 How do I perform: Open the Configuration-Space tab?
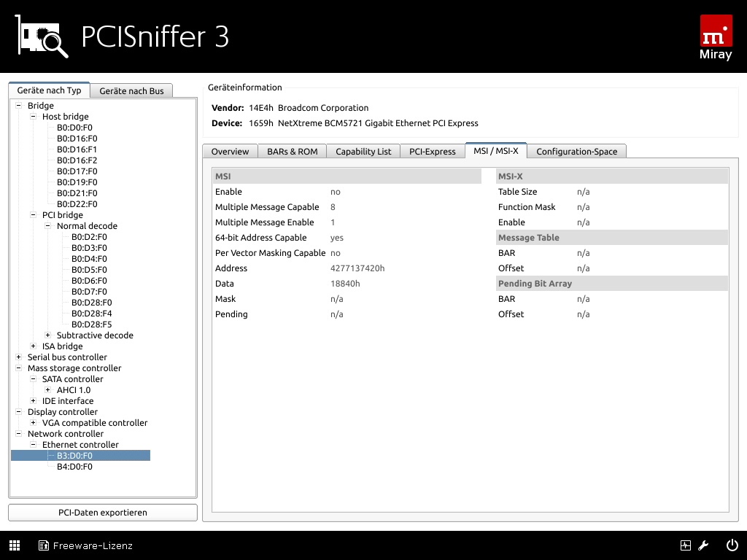click(x=576, y=152)
